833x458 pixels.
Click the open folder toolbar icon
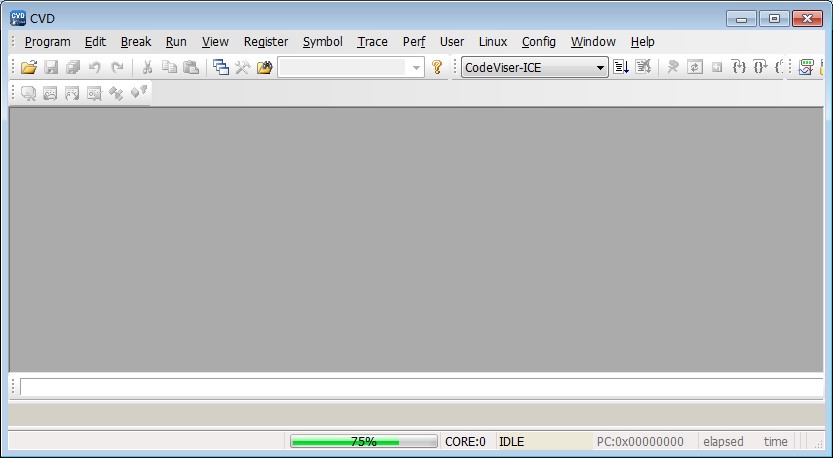click(29, 67)
